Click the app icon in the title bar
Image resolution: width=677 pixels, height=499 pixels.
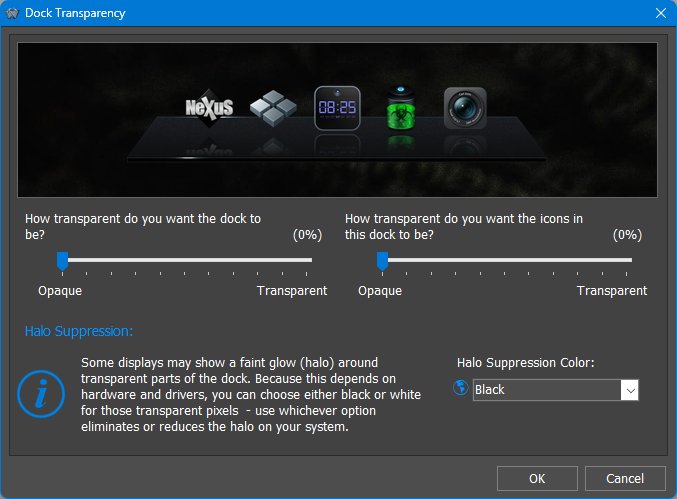pos(12,13)
